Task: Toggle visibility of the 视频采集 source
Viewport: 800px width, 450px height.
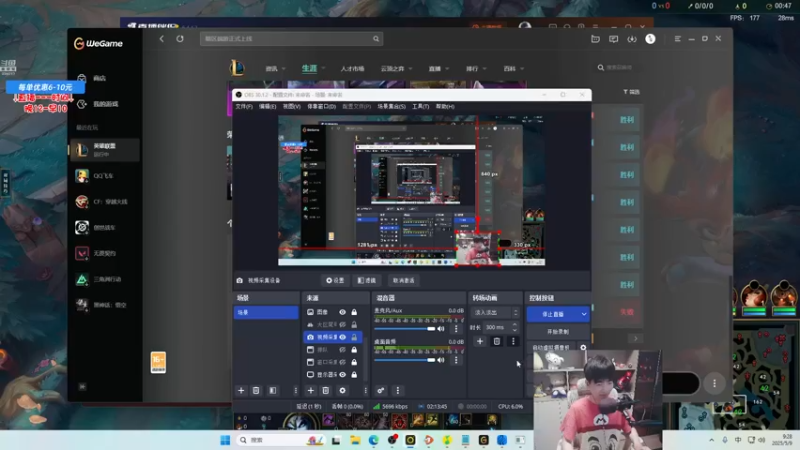Action: 342,337
